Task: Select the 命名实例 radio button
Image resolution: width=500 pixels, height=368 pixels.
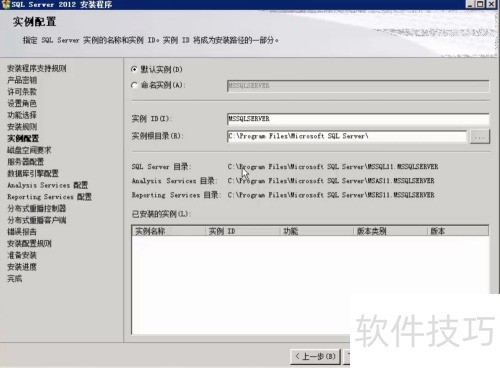Action: tap(134, 85)
